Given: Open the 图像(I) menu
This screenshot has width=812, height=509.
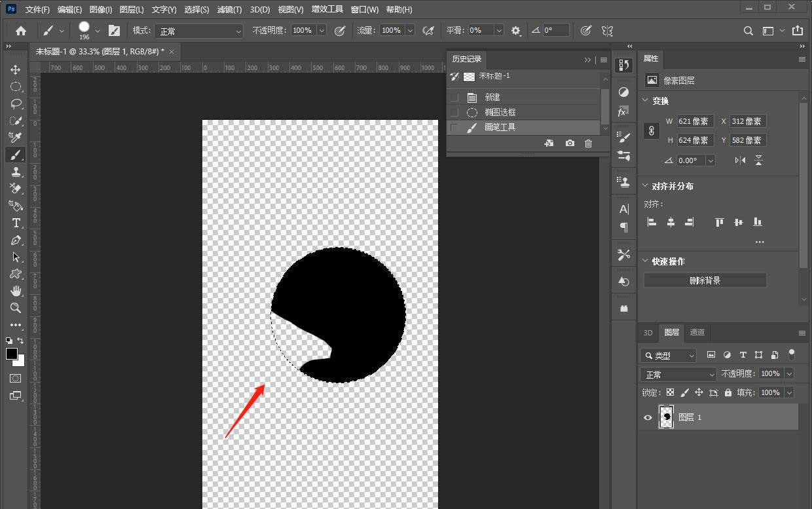Looking at the screenshot, I should [101, 10].
